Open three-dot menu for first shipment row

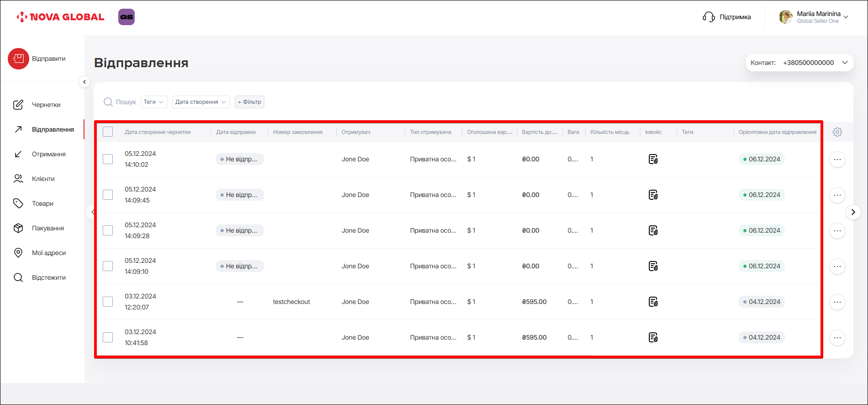pos(837,160)
